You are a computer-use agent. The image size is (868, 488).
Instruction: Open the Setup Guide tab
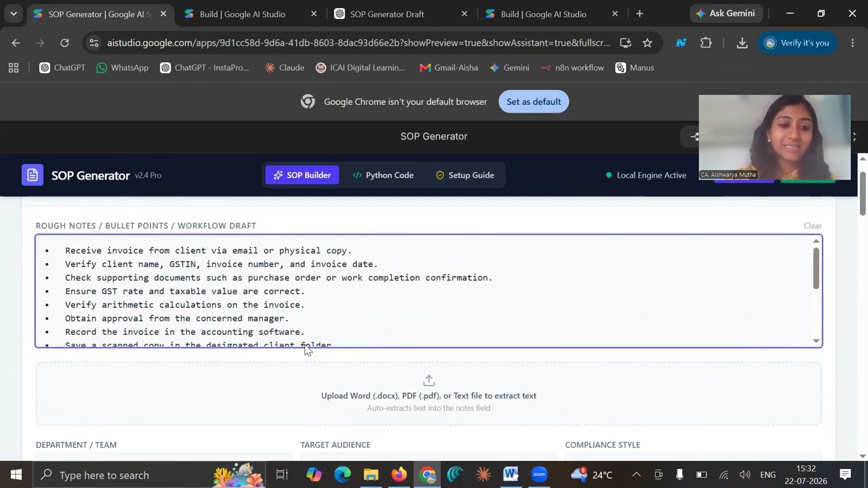465,175
